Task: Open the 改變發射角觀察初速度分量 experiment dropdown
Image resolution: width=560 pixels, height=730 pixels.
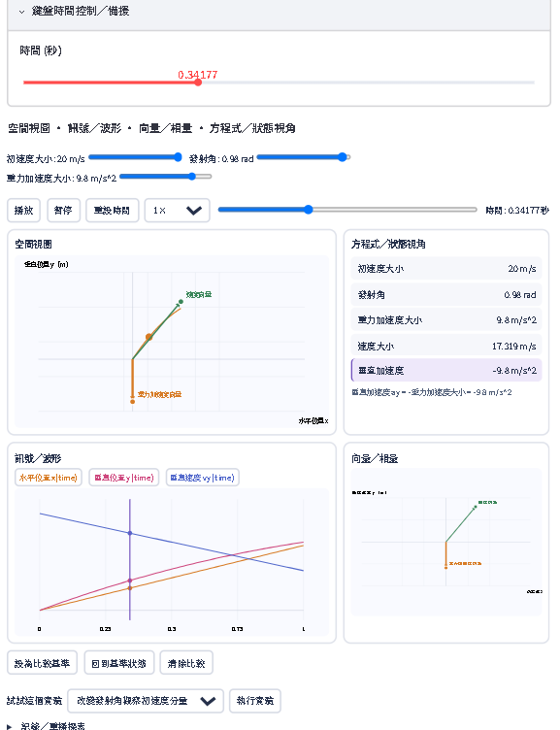Action: click(x=146, y=701)
